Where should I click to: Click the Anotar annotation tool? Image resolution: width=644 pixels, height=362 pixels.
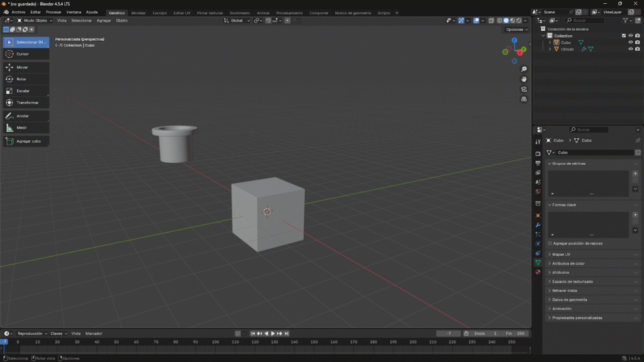point(25,116)
